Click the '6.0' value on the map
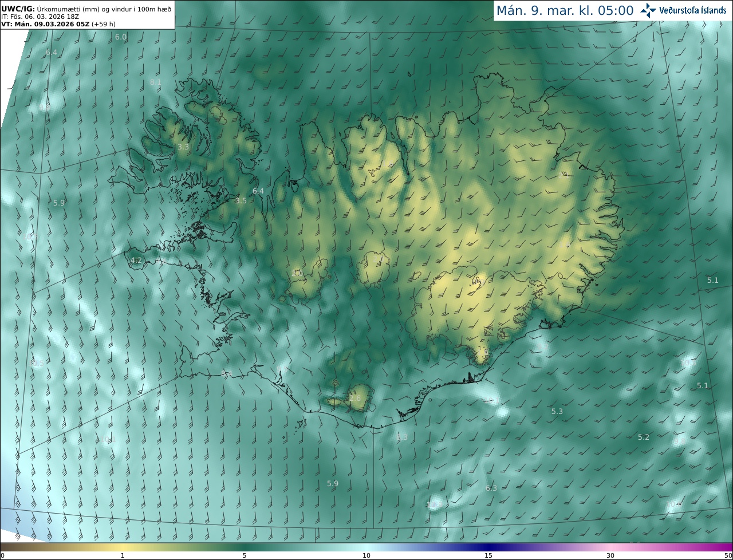Screen dimensions: 733x560 [121, 37]
